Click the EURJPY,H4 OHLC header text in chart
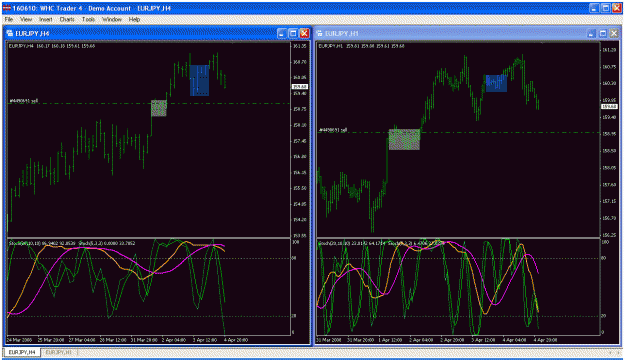Viewport: 625px width, 360px height. 52,46
